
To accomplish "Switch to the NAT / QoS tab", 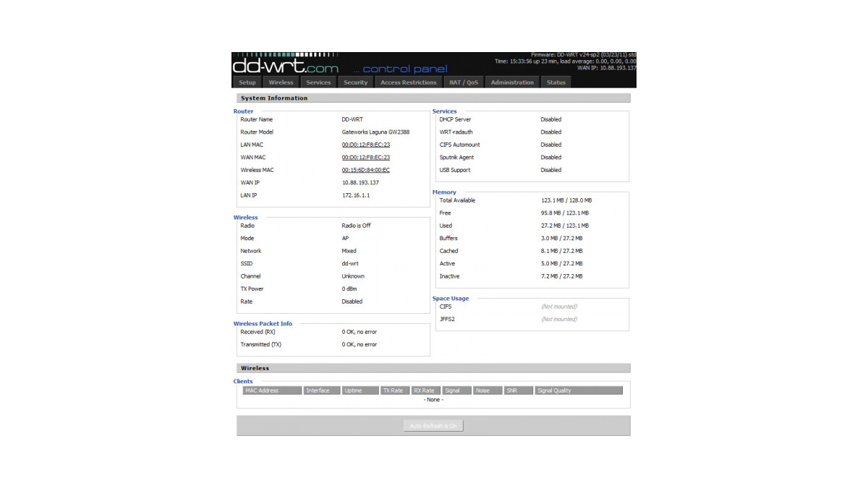I will tap(463, 82).
